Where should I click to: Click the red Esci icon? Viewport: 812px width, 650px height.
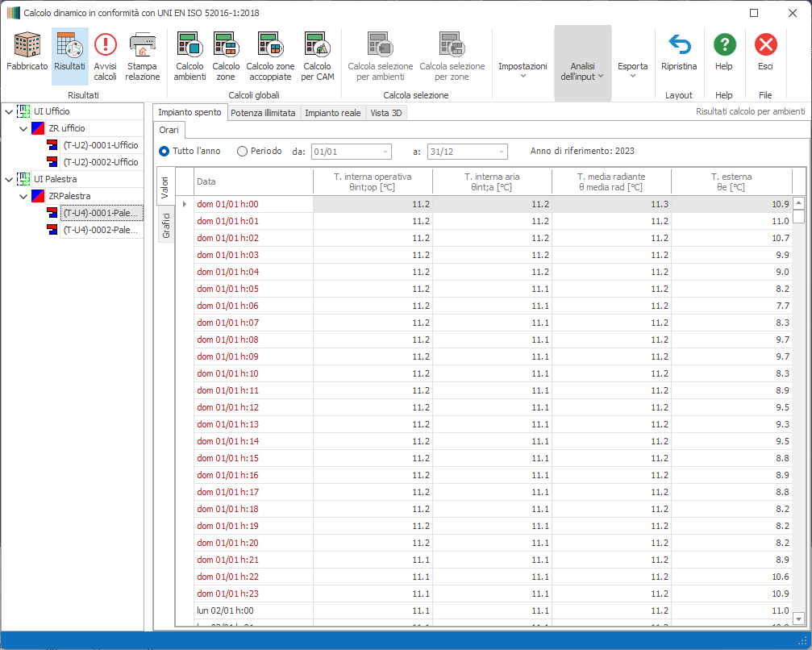pos(765,44)
